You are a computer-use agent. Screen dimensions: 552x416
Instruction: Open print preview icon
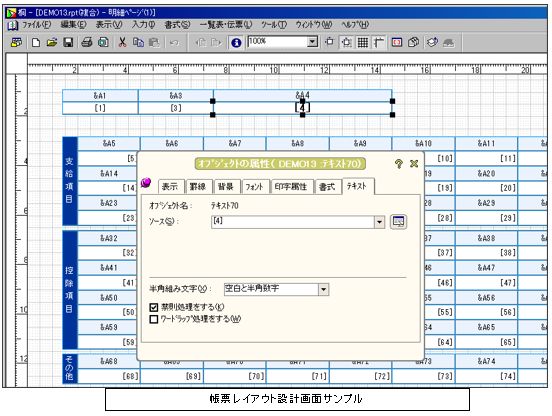pyautogui.click(x=103, y=43)
